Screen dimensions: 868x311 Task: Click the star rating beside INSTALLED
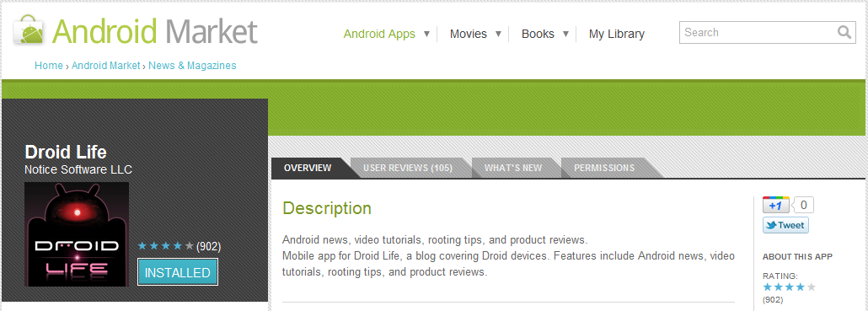[165, 246]
